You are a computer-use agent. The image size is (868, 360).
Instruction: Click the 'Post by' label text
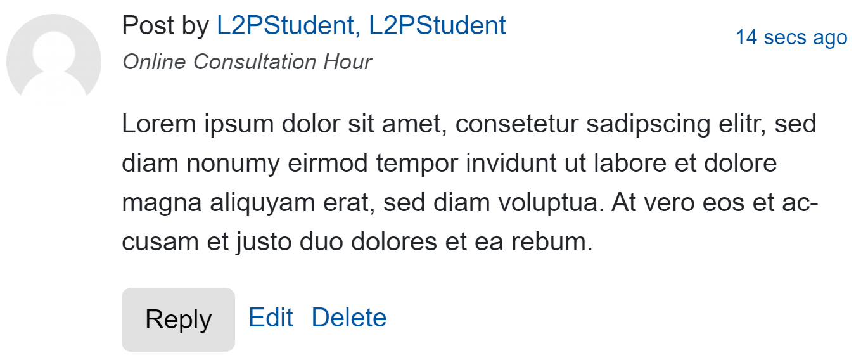pyautogui.click(x=165, y=26)
